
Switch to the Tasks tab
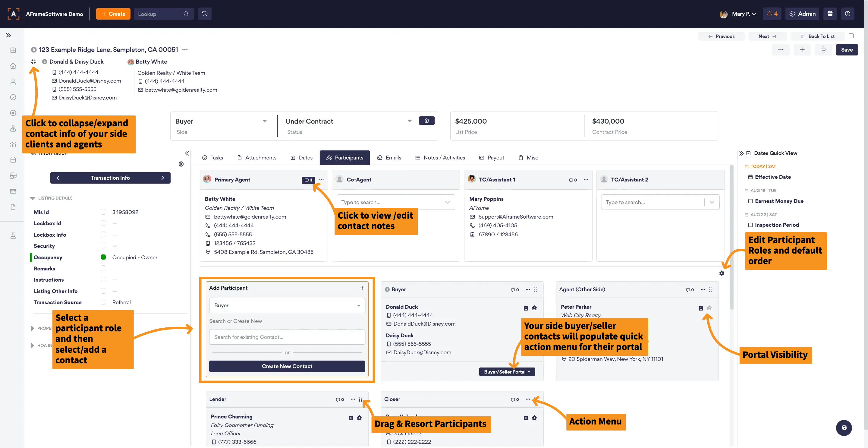212,158
